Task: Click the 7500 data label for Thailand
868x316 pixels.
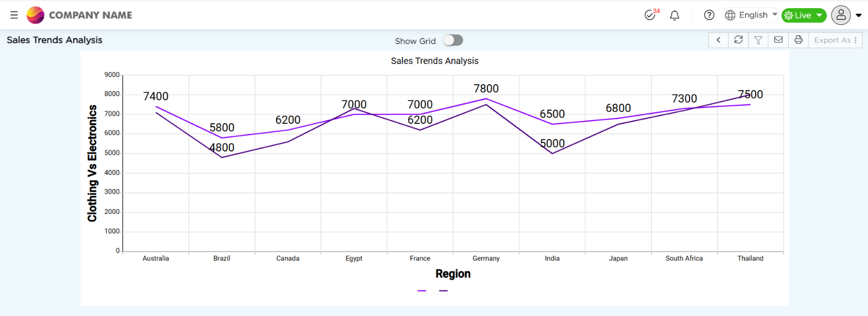Action: tap(750, 94)
